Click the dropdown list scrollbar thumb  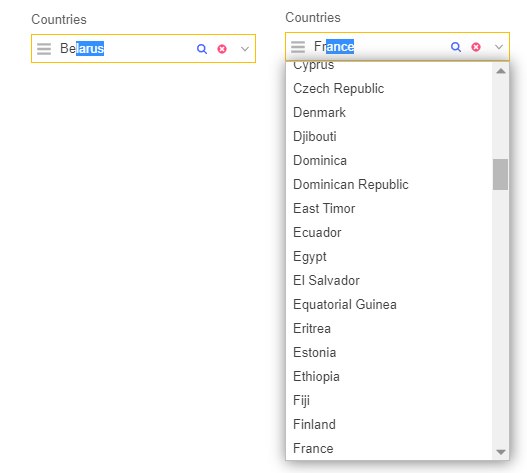tap(500, 174)
